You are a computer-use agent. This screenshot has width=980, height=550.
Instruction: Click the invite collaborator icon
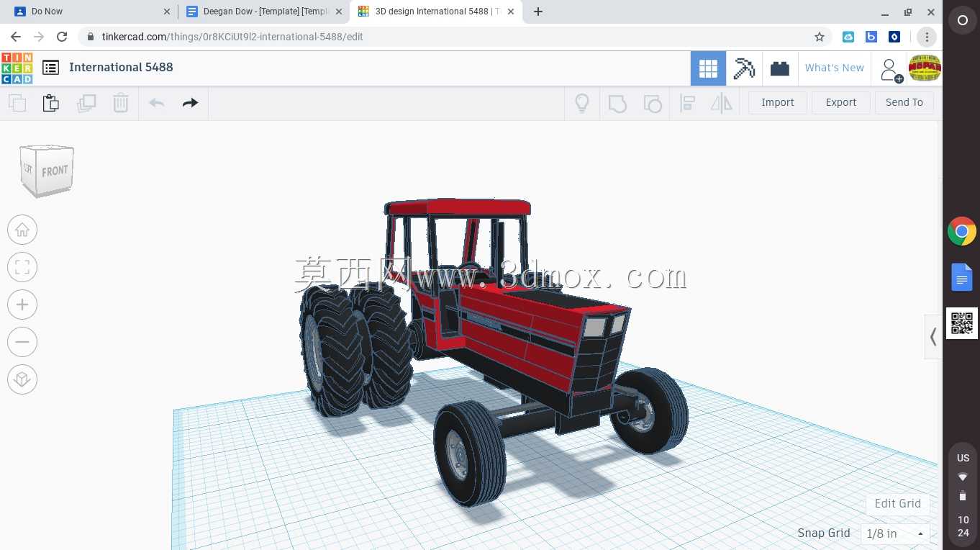pos(891,69)
